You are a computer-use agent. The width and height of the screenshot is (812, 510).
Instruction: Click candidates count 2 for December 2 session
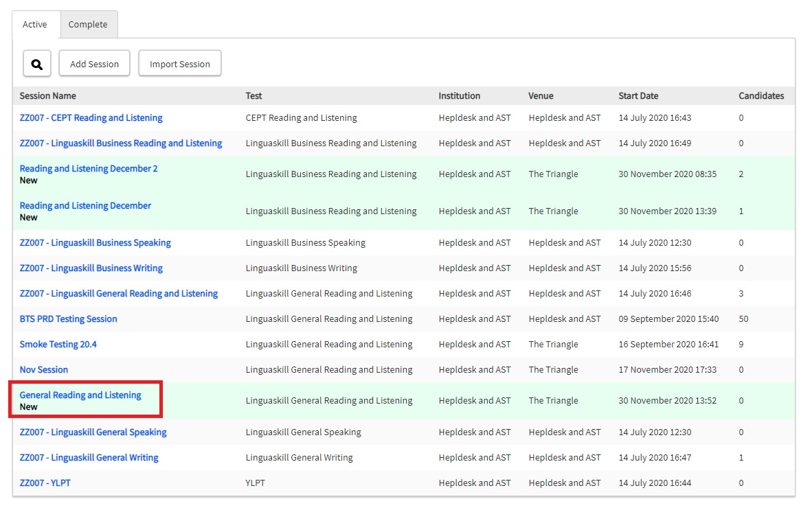(x=741, y=174)
